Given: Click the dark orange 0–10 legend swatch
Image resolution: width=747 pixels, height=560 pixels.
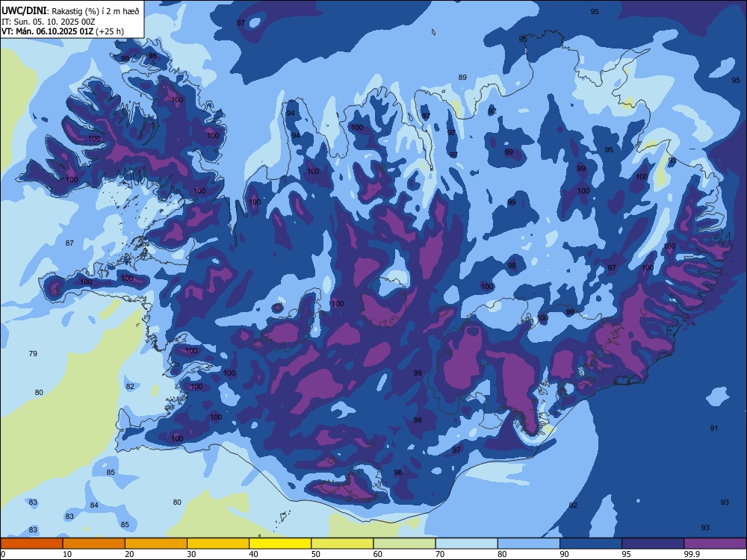Looking at the screenshot, I should [x=31, y=544].
